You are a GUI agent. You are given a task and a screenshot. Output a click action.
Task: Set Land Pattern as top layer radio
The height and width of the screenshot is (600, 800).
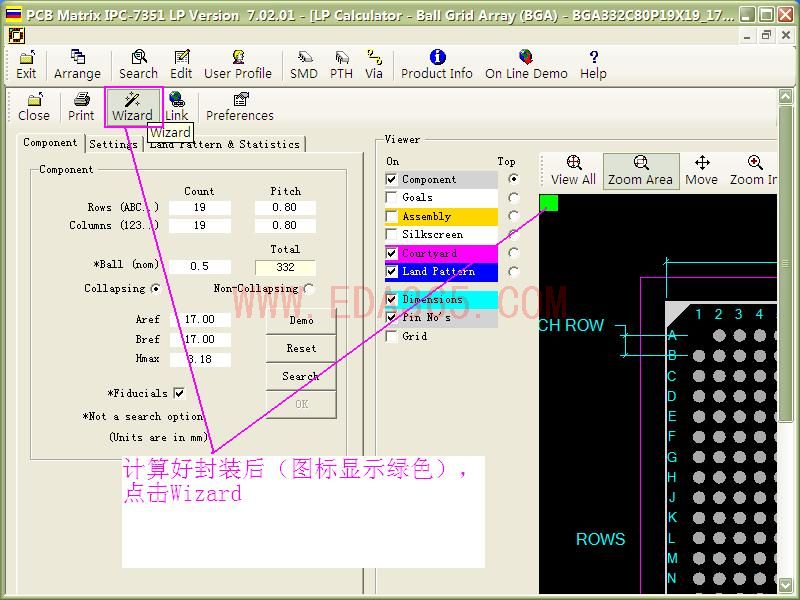[513, 271]
